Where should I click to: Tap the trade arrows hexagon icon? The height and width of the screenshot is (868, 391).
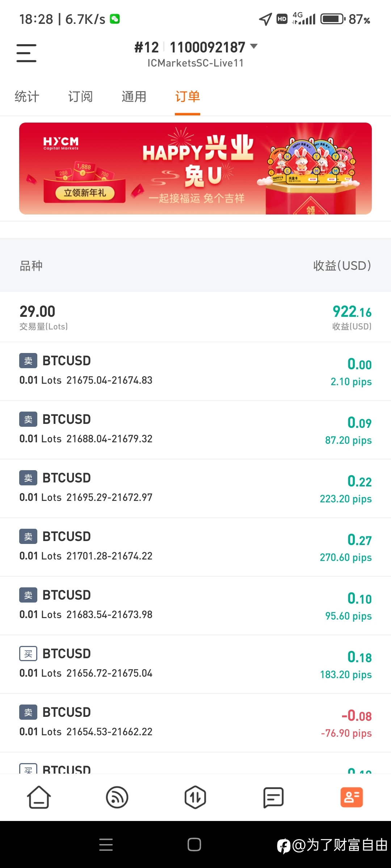click(x=195, y=797)
